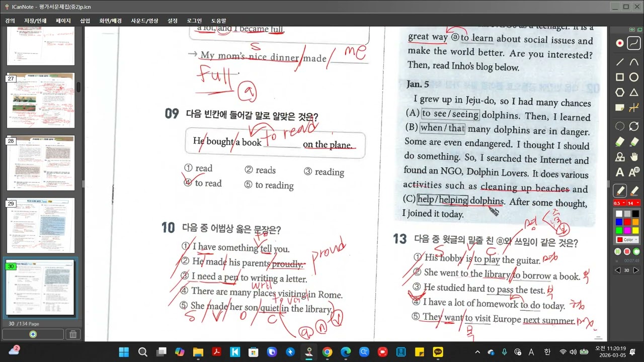
Task: Pause the recording with green button
Action: (618, 251)
